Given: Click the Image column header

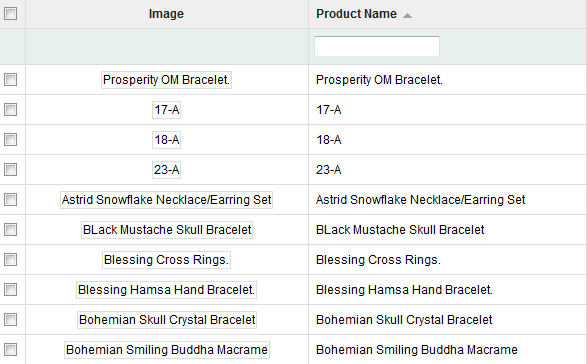Looking at the screenshot, I should (x=166, y=14).
